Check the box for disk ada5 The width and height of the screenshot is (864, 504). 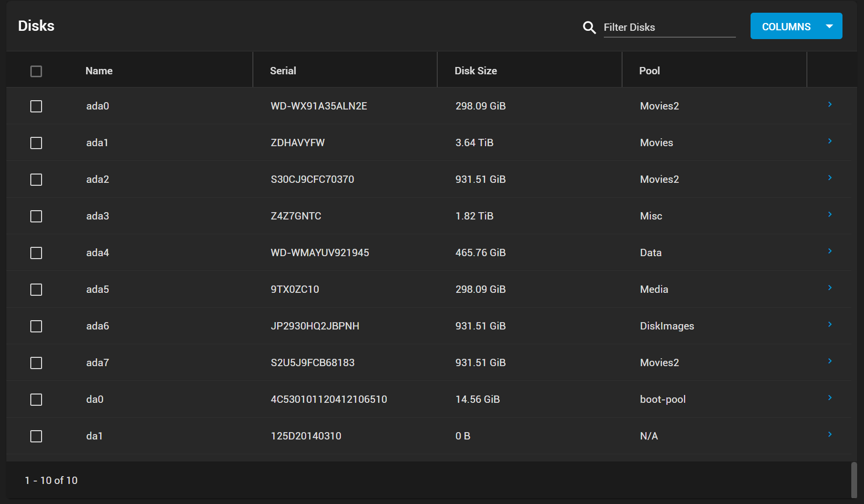tap(36, 289)
